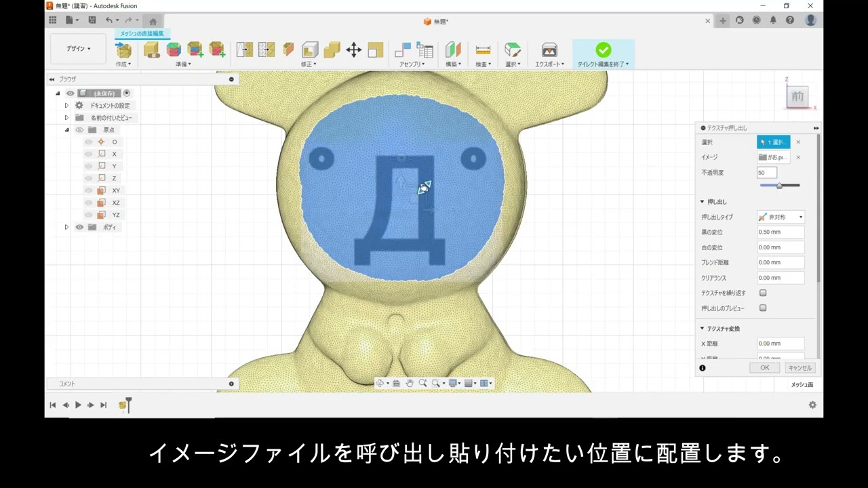Click the multicolor mesh cube in 準備

pos(174,49)
